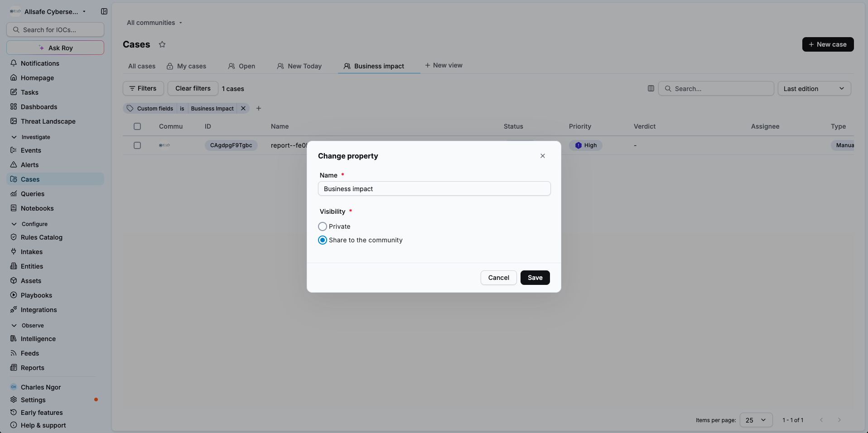Remove the Business Impact filter chip
This screenshot has height=433, width=868.
[243, 108]
